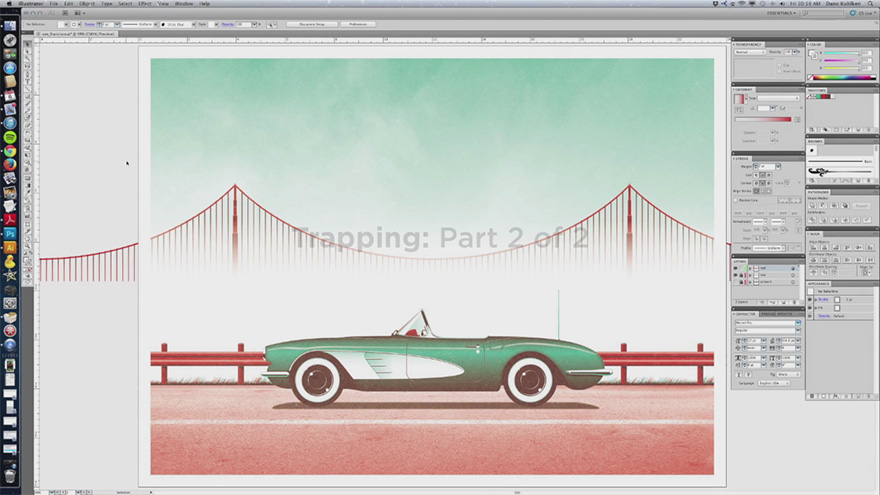Switch to the Paragraph panel tab
880x495 pixels.
tap(768, 314)
